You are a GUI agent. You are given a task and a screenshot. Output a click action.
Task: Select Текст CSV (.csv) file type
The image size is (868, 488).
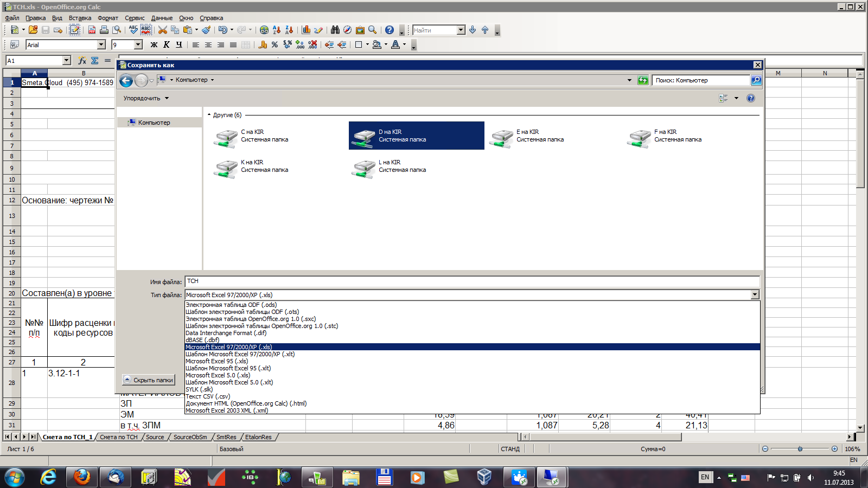472,396
